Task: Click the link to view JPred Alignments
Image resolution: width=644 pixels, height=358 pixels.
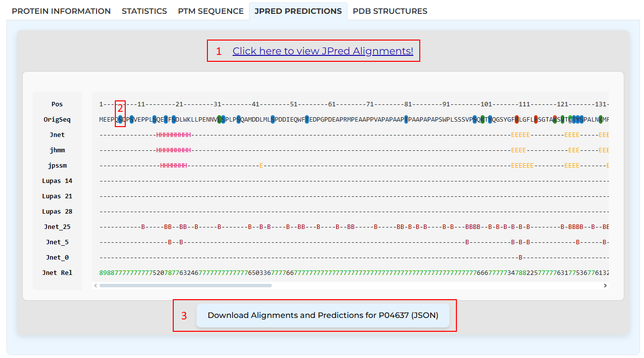Action: 323,51
